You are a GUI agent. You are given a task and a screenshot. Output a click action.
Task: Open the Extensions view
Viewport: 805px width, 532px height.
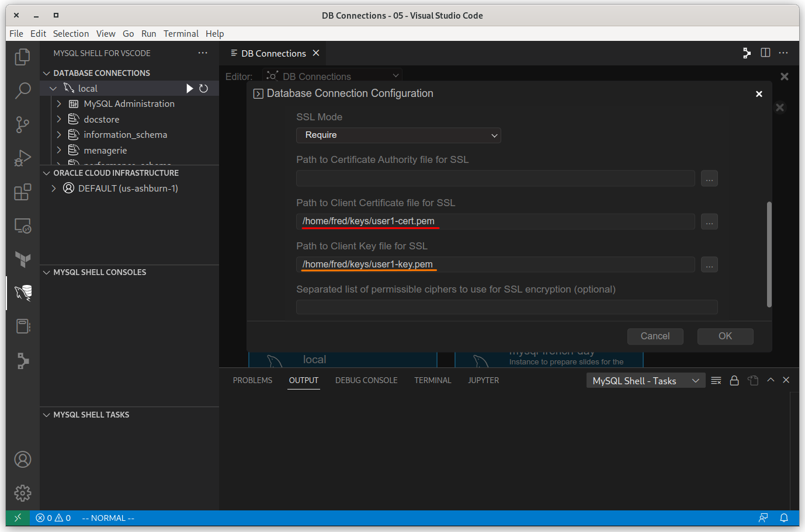point(22,192)
